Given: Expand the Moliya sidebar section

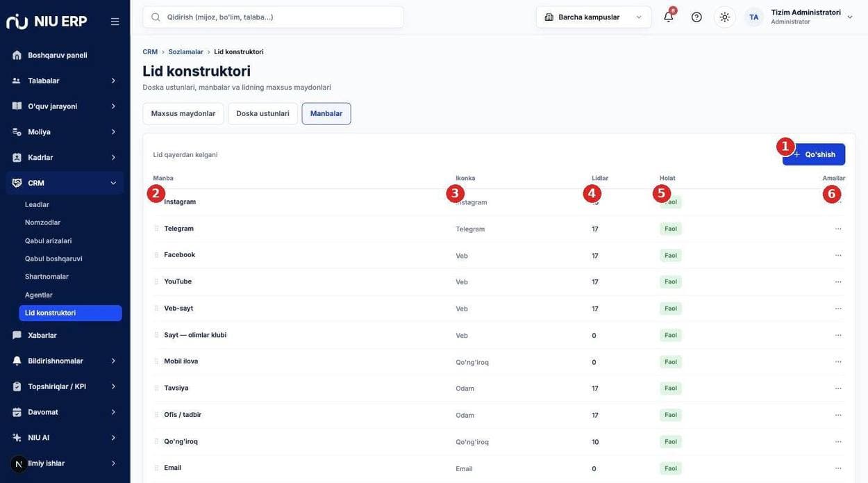Looking at the screenshot, I should point(65,132).
